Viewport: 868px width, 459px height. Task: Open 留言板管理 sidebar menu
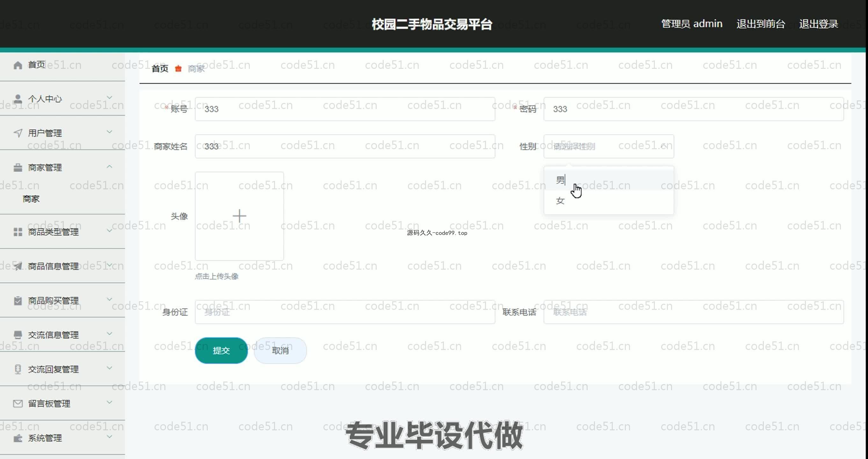pyautogui.click(x=62, y=404)
